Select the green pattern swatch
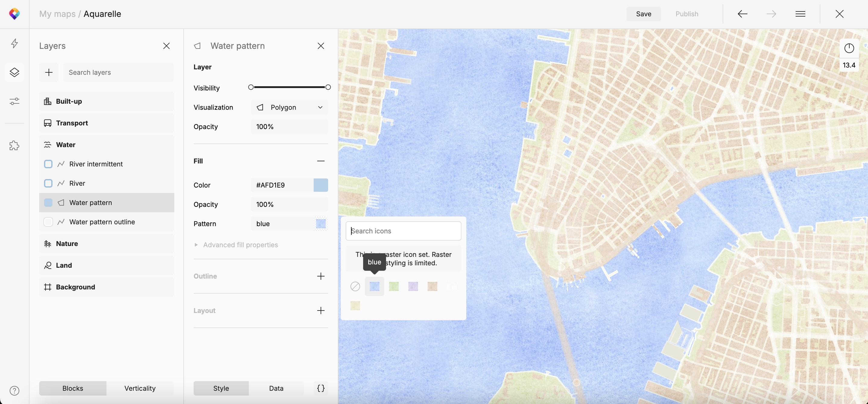 coord(394,286)
